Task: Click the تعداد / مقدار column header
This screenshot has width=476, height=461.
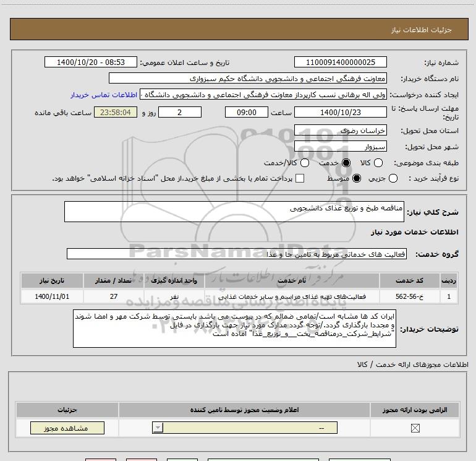Action: click(x=114, y=280)
